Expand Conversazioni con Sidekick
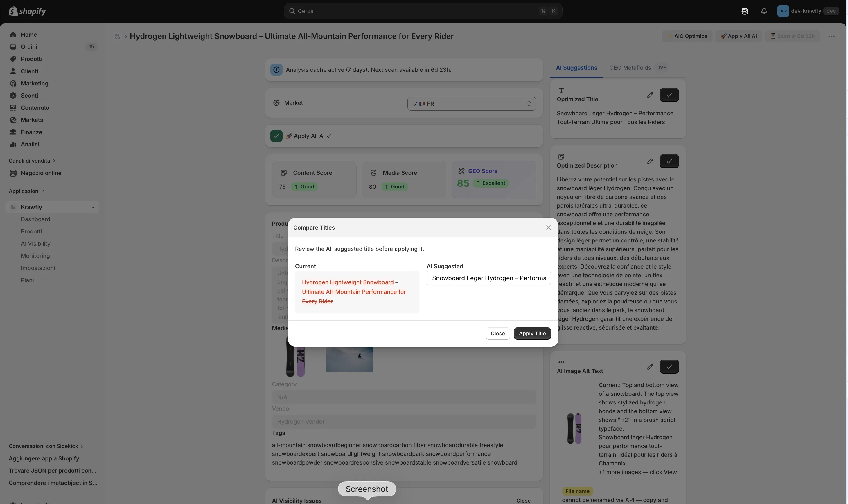848x504 pixels. pyautogui.click(x=46, y=446)
